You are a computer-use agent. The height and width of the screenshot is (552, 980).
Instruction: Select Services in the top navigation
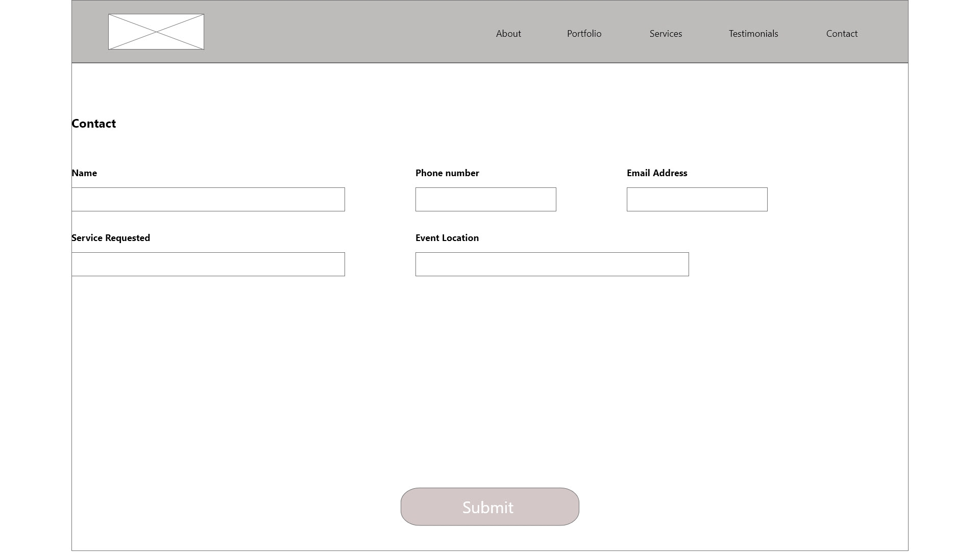point(666,34)
